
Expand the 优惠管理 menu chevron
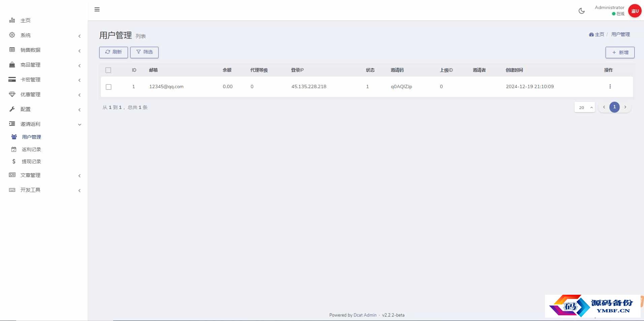point(79,95)
